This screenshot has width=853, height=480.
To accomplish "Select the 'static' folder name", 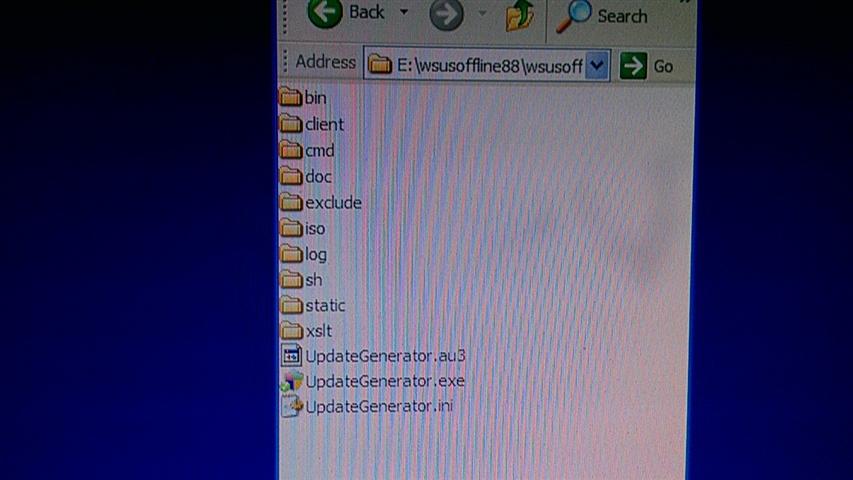I will [x=325, y=306].
